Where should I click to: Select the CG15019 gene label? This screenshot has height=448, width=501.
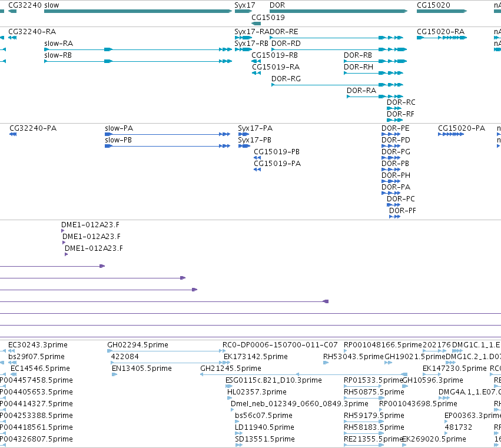(x=268, y=18)
